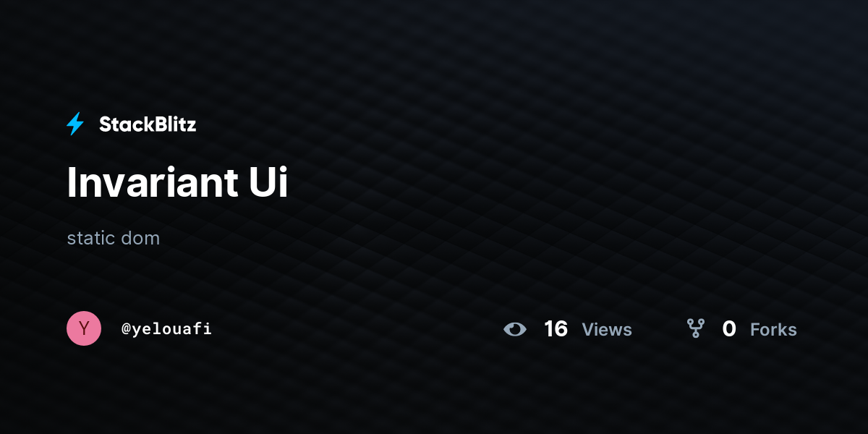Select the StackBlitz wordmark text
868x434 pixels.
[x=148, y=124]
